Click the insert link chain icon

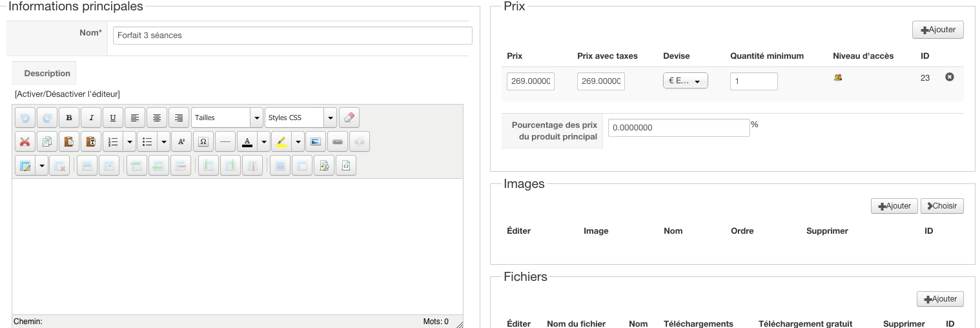(x=338, y=142)
